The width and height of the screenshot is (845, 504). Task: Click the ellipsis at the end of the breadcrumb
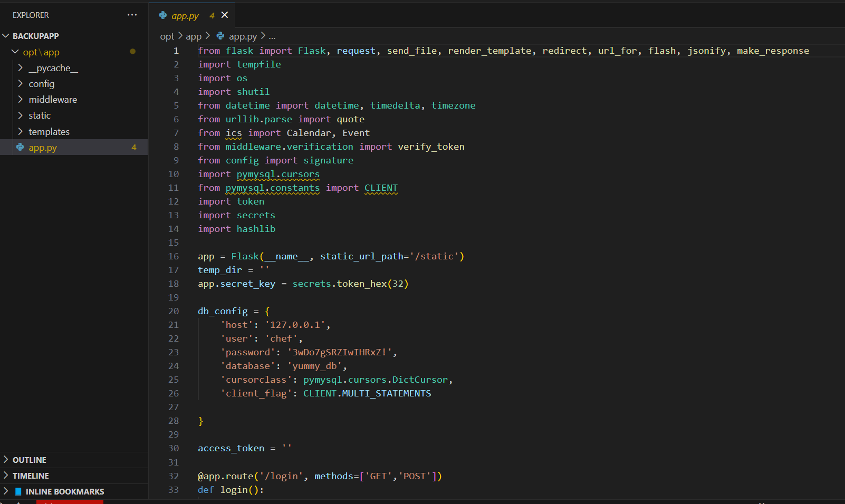pyautogui.click(x=272, y=36)
